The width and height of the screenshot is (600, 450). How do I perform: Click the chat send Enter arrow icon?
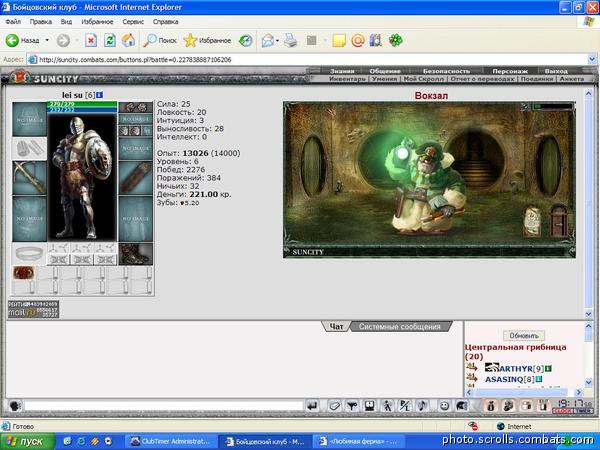click(312, 406)
